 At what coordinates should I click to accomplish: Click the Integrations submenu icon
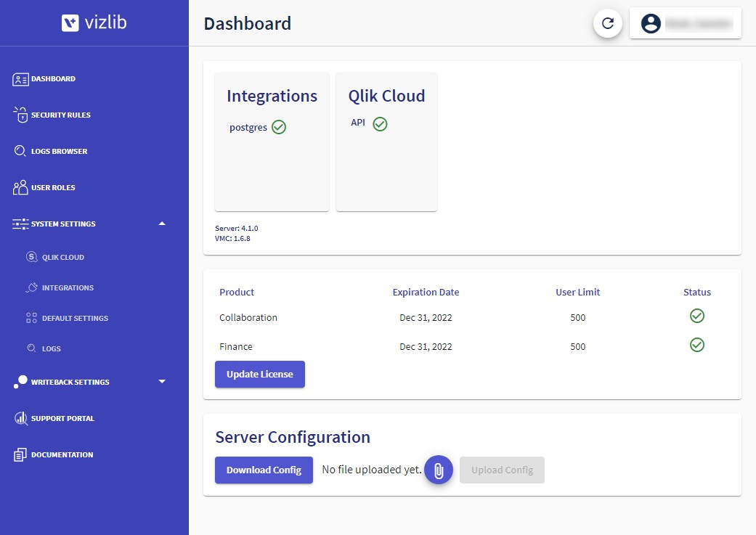(x=31, y=287)
